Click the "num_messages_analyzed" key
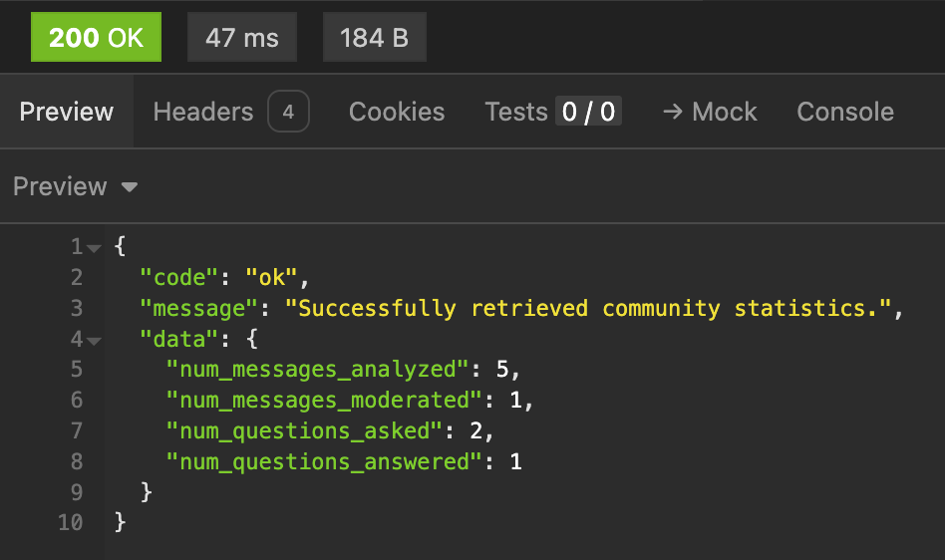 (316, 370)
